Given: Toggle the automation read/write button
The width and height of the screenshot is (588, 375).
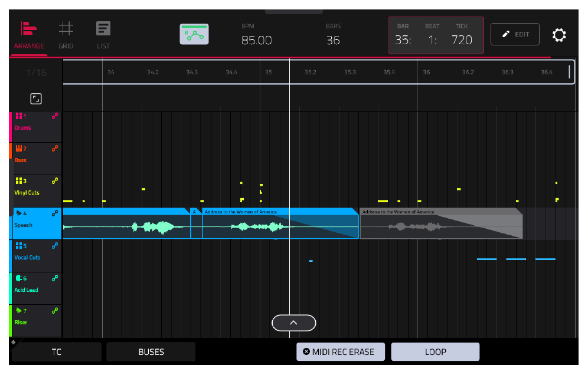Looking at the screenshot, I should pyautogui.click(x=194, y=34).
